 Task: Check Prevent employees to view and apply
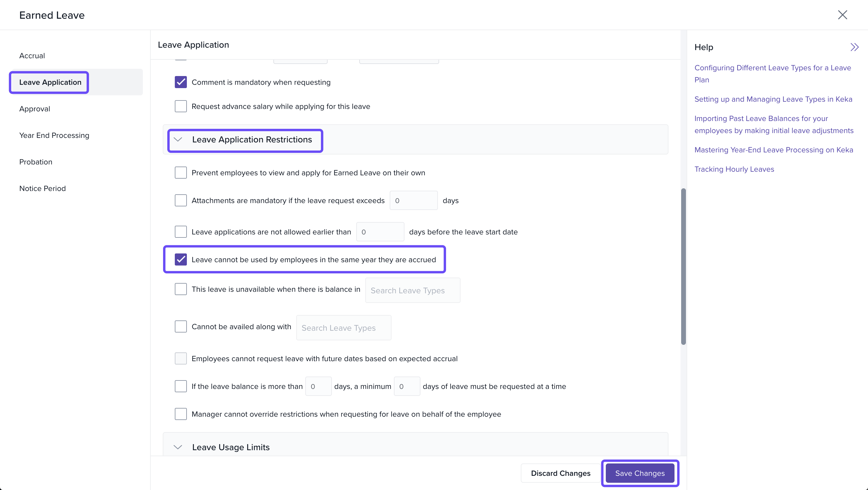tap(181, 173)
